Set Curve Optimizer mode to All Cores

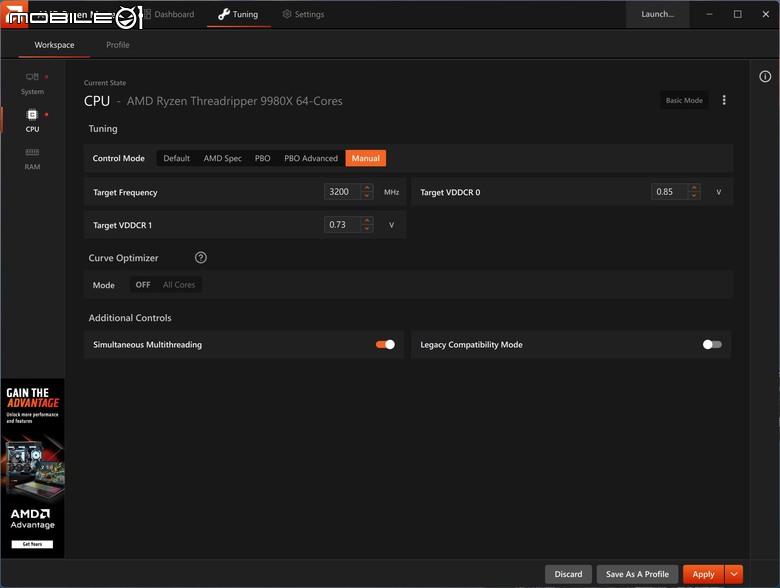(x=179, y=285)
